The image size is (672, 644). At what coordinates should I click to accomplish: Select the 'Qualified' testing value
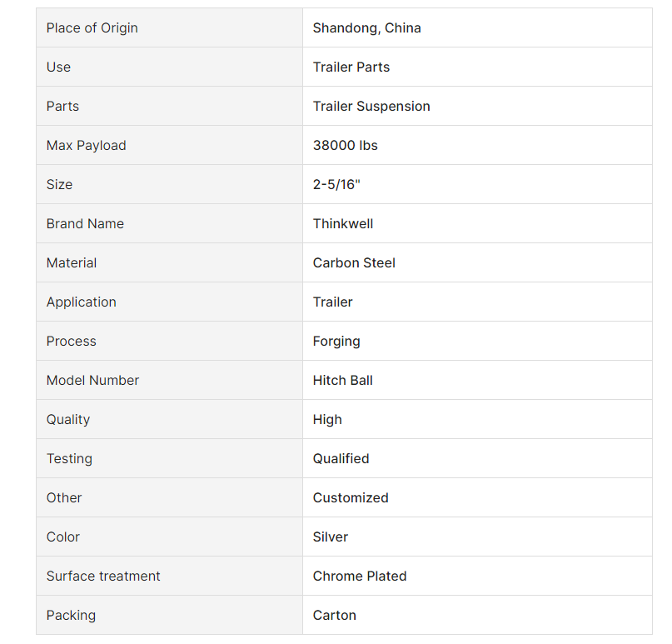click(341, 459)
